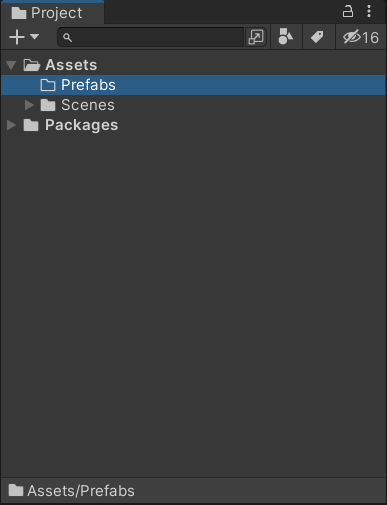The image size is (387, 505).
Task: Open the Project panel three-dot menu
Action: (x=369, y=11)
